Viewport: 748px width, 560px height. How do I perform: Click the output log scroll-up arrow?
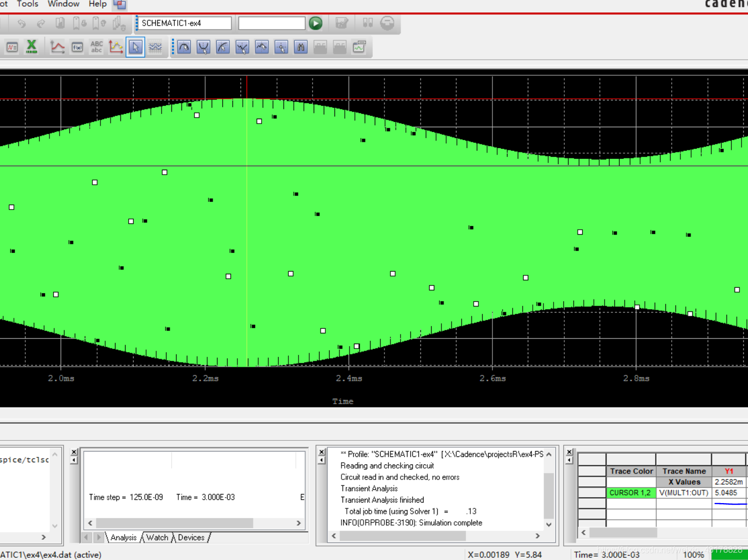[549, 454]
